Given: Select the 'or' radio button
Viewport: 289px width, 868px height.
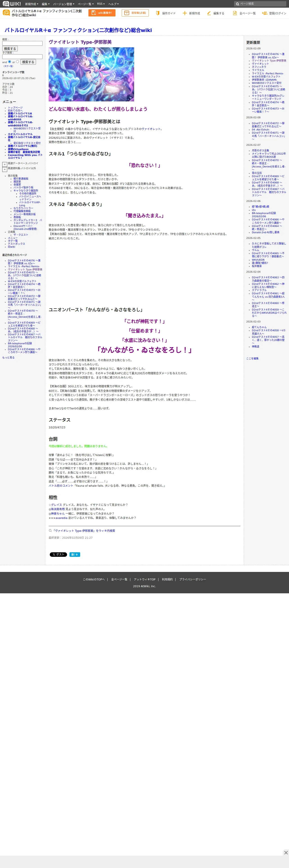Looking at the screenshot, I should click(18, 62).
